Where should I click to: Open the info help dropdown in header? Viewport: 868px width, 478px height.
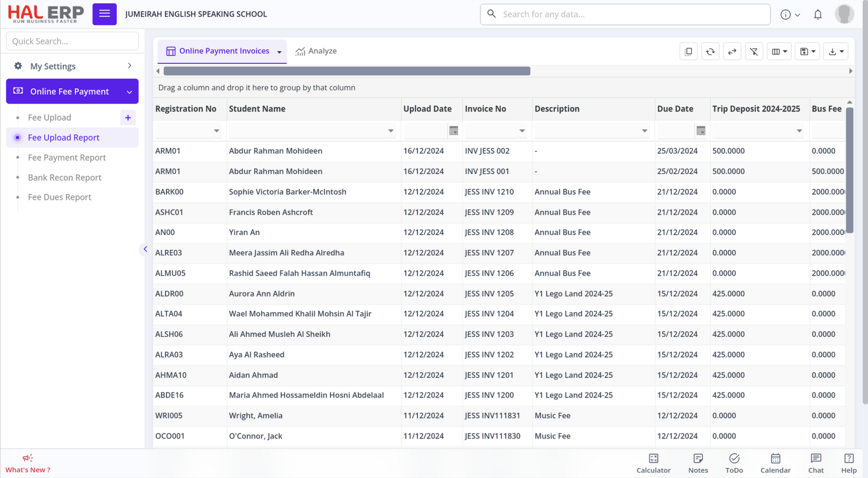(x=790, y=14)
